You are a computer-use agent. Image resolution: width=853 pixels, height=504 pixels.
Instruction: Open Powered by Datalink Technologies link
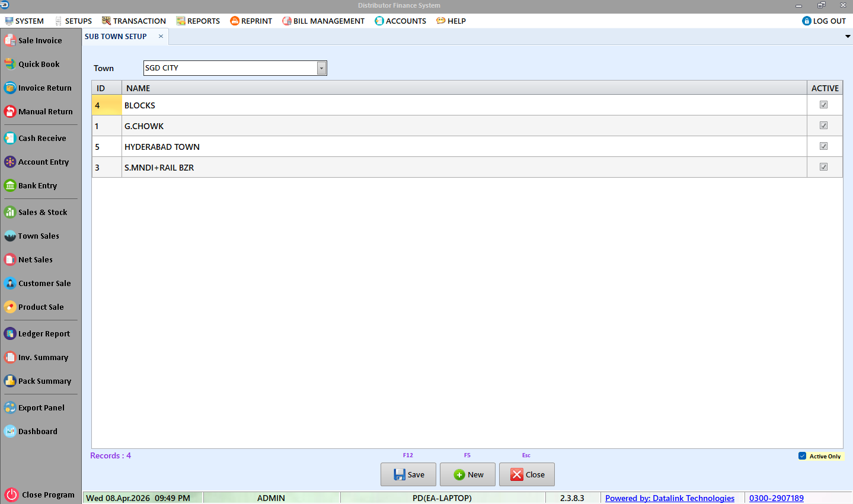tap(670, 498)
